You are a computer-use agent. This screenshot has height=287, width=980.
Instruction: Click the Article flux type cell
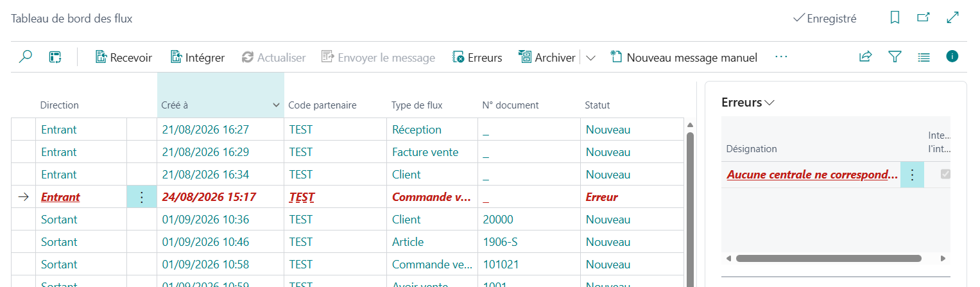click(x=433, y=242)
